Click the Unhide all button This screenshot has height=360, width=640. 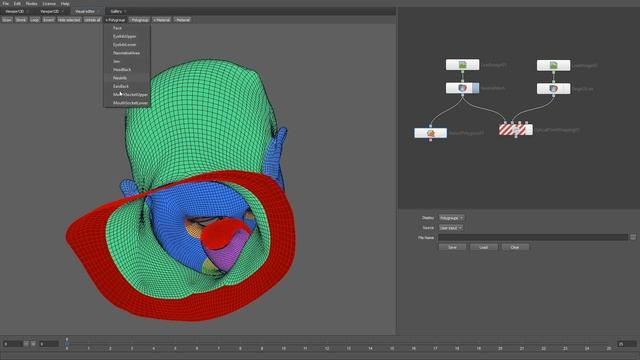[92, 20]
